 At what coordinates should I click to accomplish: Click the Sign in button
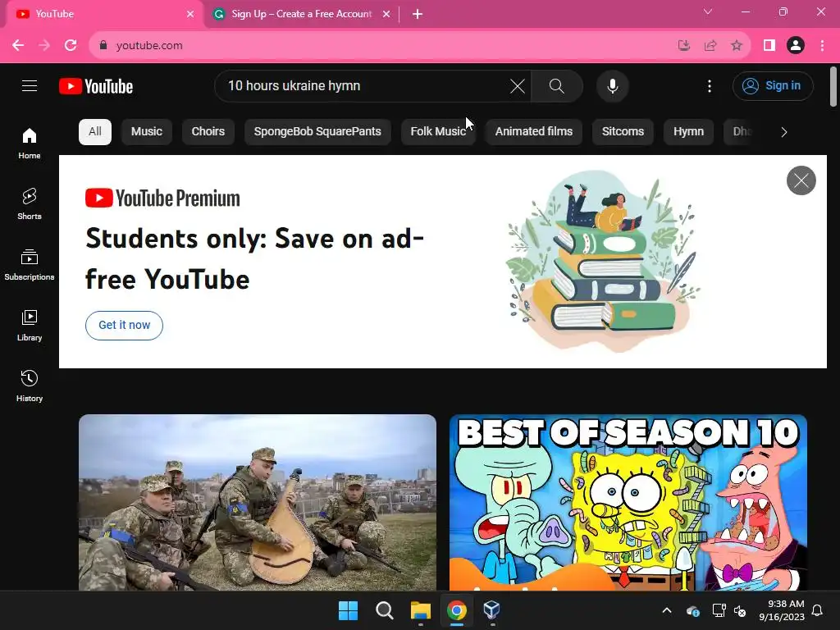pyautogui.click(x=773, y=85)
